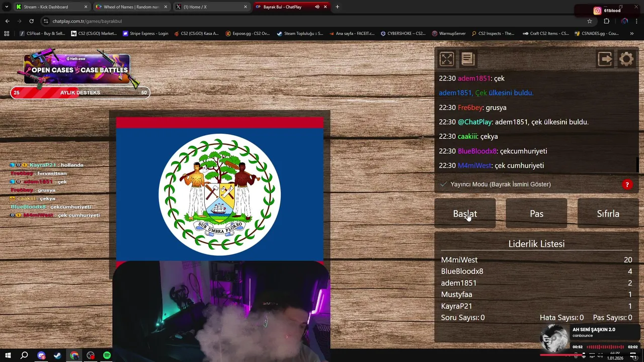Screen dimensions: 644x362
Task: Click the AH SENİ ŞAŞKIN 2.0 album art
Action: coord(554,338)
